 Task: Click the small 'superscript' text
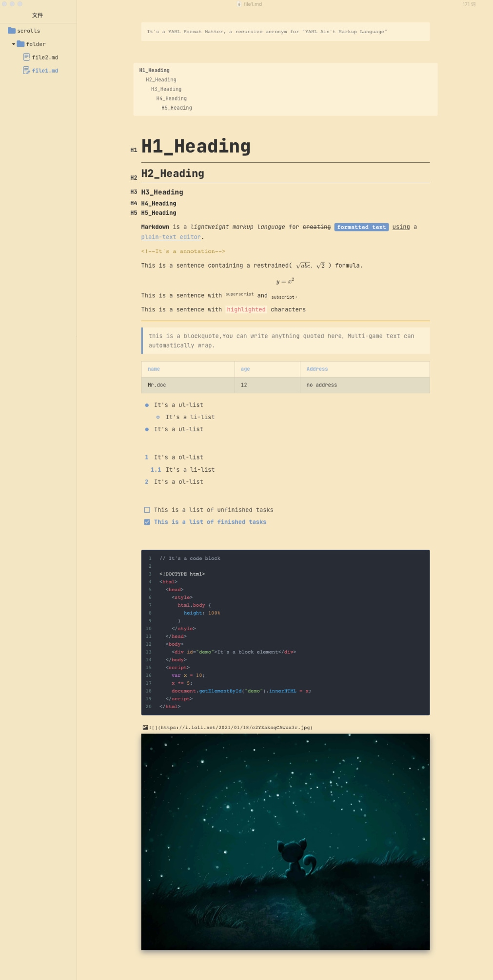[239, 294]
